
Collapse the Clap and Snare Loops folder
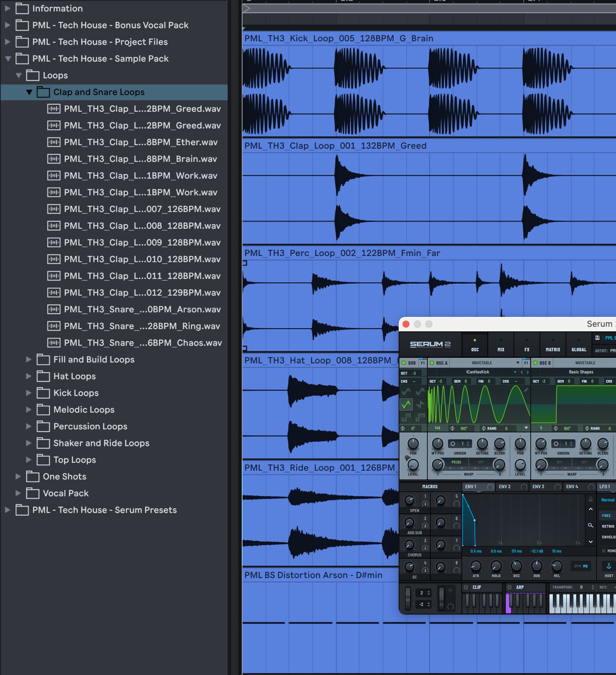29,92
